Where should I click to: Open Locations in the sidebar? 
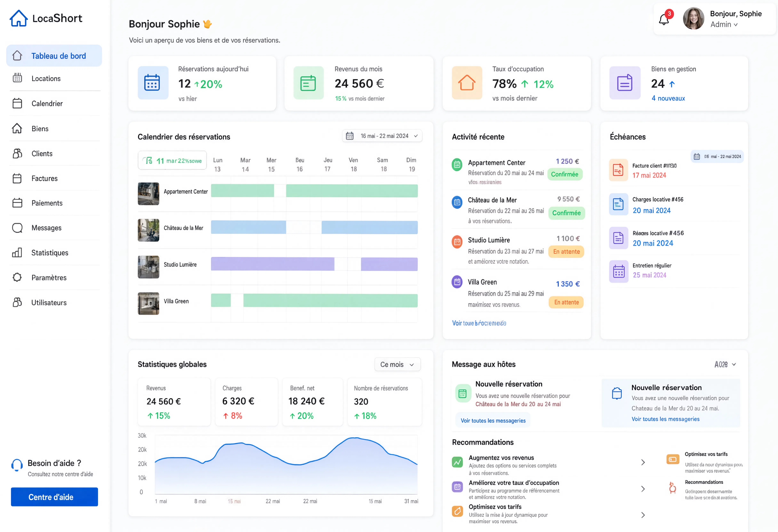click(54, 79)
